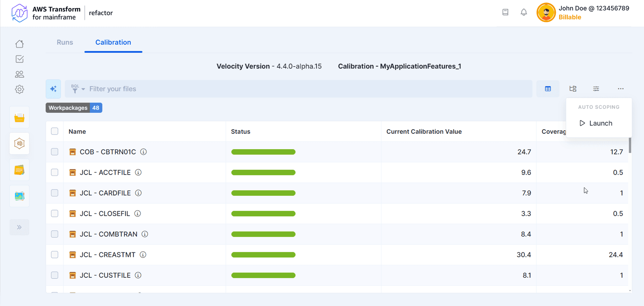644x306 pixels.
Task: Open the notifications bell
Action: [x=523, y=12]
